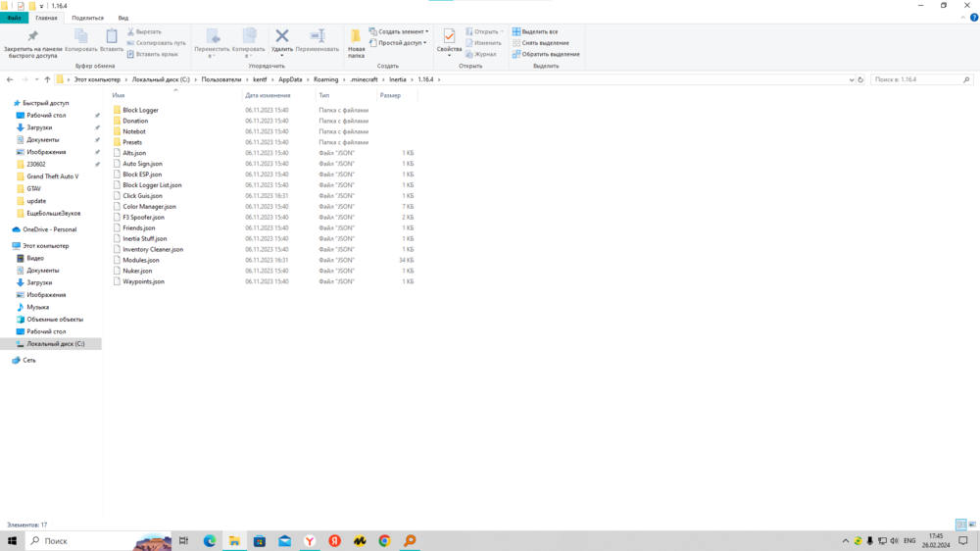Choose Скопировать путь command
This screenshot has height=551, width=980.
pyautogui.click(x=156, y=42)
